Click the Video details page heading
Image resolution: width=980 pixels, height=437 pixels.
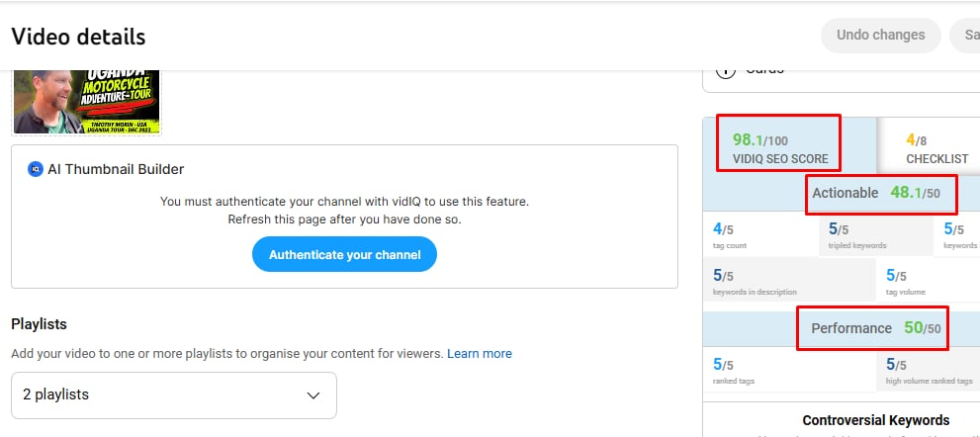(x=78, y=37)
